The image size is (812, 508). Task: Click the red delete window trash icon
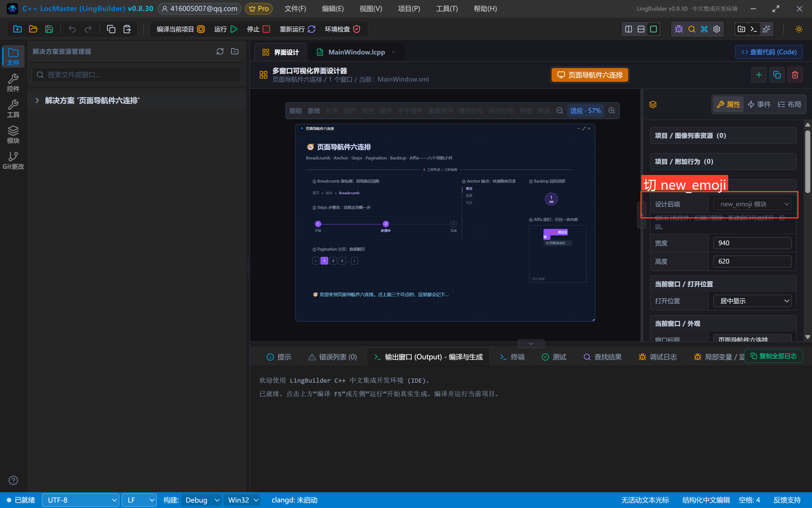pos(795,75)
